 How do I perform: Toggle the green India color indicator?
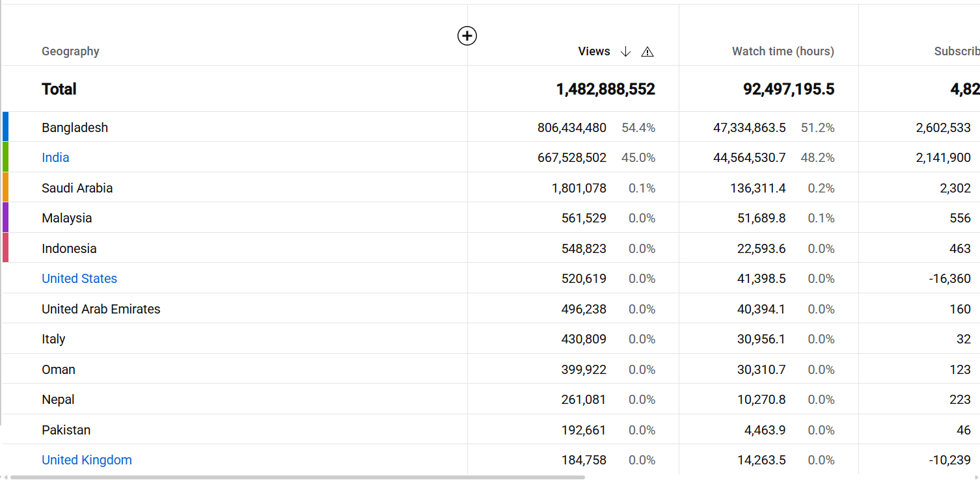tap(6, 157)
